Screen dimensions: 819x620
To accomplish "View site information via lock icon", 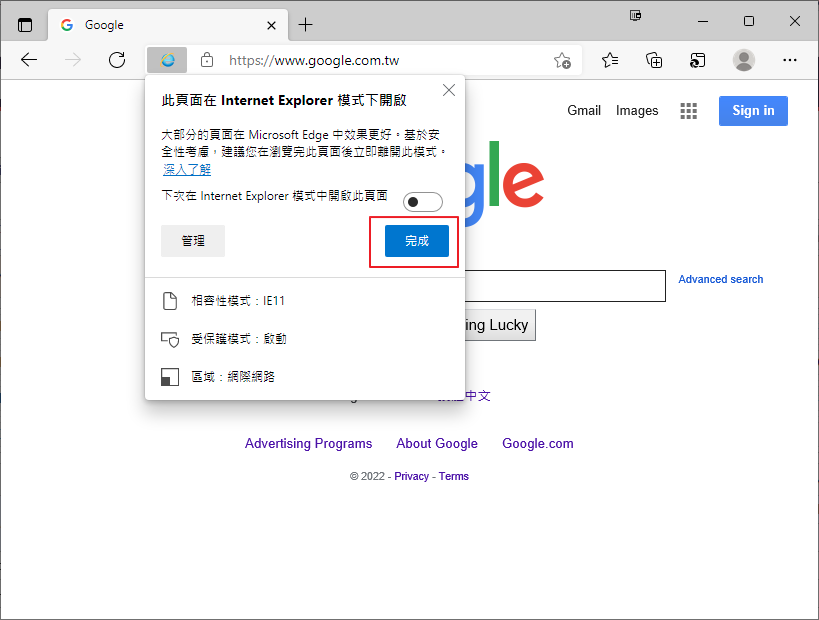I will point(207,61).
